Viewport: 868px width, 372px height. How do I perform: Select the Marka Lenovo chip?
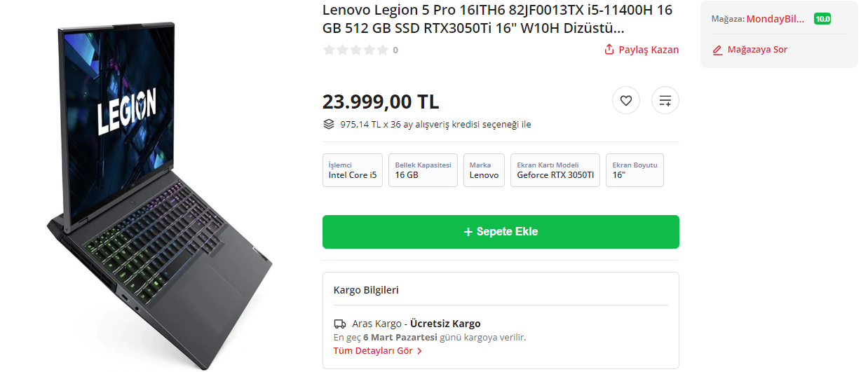pyautogui.click(x=484, y=170)
